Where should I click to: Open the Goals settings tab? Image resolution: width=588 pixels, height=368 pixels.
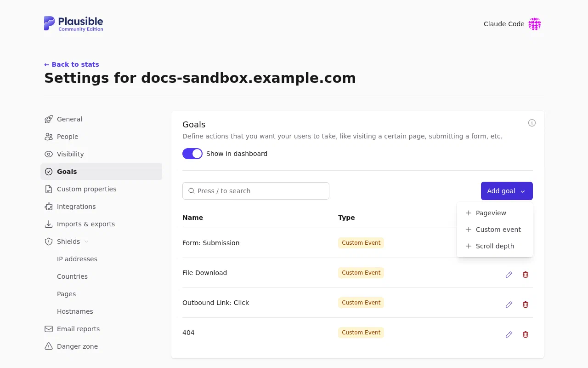coord(101,172)
